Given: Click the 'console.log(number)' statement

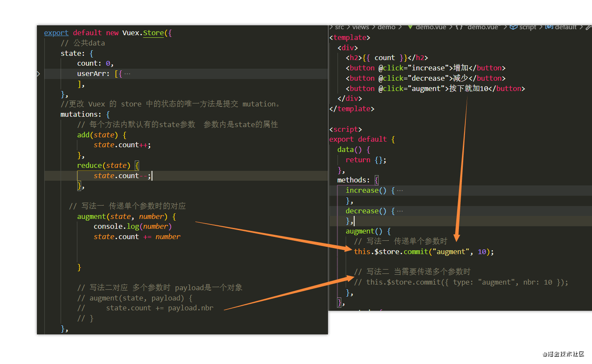Looking at the screenshot, I should 133,227.
